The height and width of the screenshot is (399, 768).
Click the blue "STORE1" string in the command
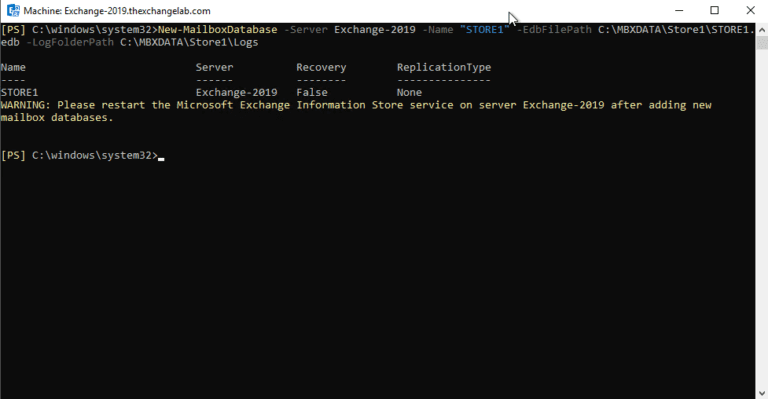click(x=484, y=30)
